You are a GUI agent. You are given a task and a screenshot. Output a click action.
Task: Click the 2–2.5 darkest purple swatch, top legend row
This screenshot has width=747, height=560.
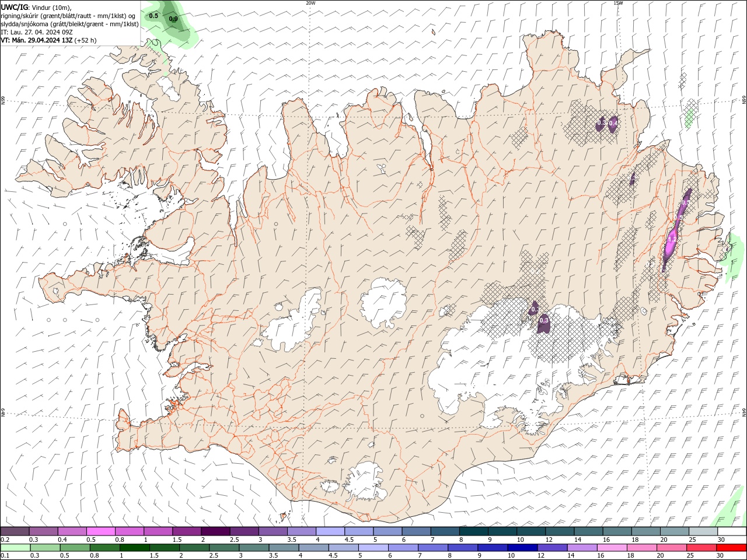coord(215,531)
